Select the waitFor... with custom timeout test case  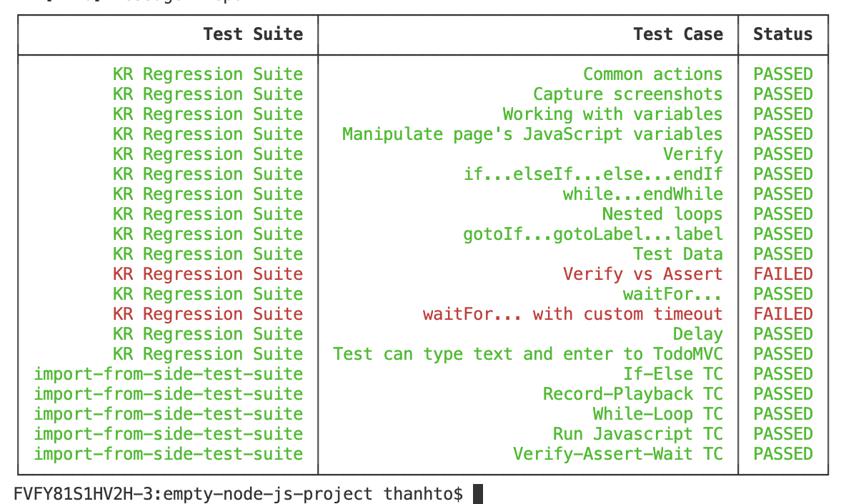tap(572, 314)
